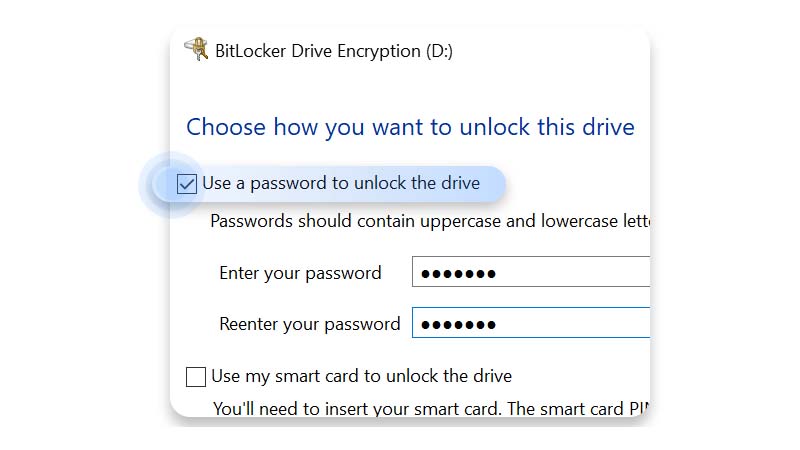Viewport: 800px width, 450px height.
Task: Focus the "Reenter your password" field
Action: click(x=531, y=322)
